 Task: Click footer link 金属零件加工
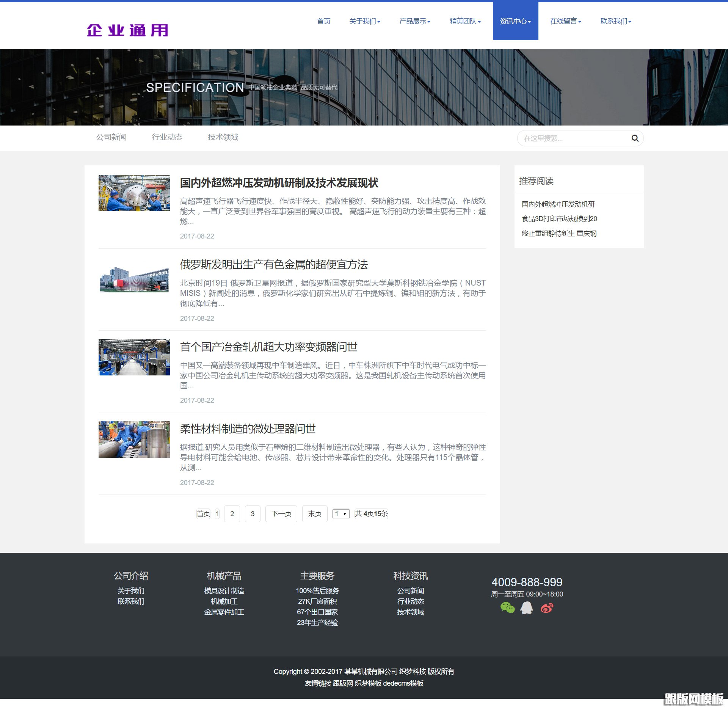[224, 612]
